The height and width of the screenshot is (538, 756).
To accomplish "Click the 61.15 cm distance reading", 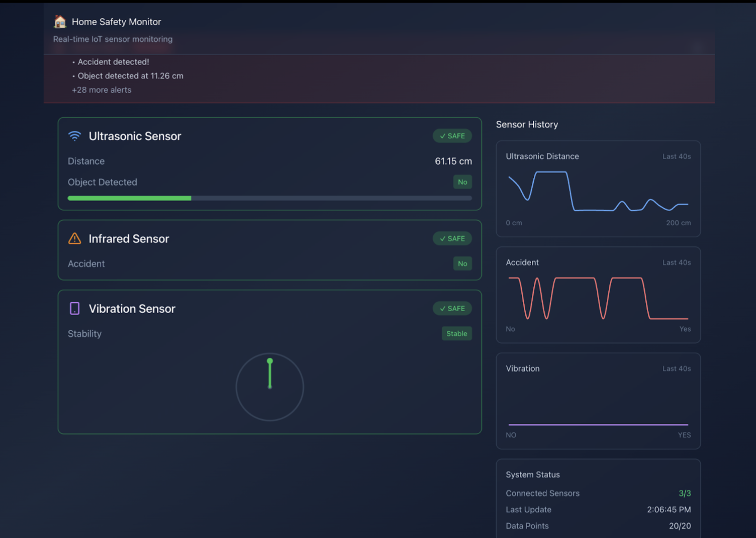I will click(453, 161).
